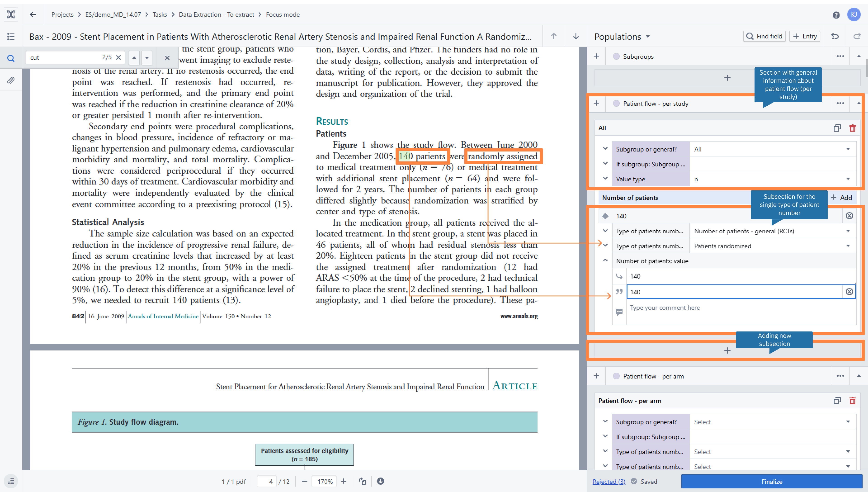The width and height of the screenshot is (868, 492).
Task: Open ES/demo_MD_14.07 breadcrumb
Action: [x=113, y=14]
